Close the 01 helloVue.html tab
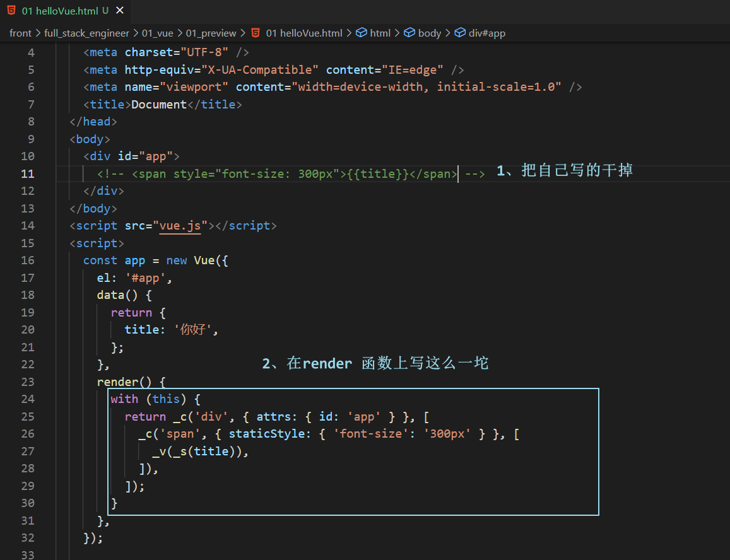This screenshot has width=730, height=560. click(x=120, y=10)
